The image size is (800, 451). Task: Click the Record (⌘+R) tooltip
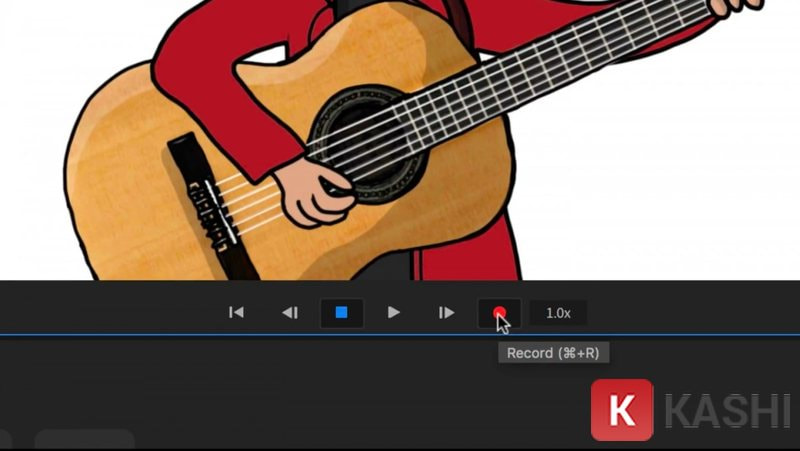point(553,353)
